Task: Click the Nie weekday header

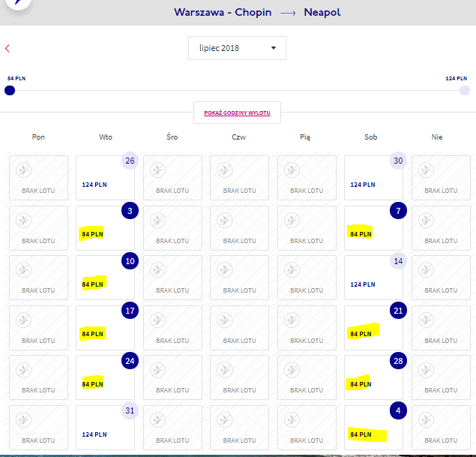Action: tap(437, 137)
